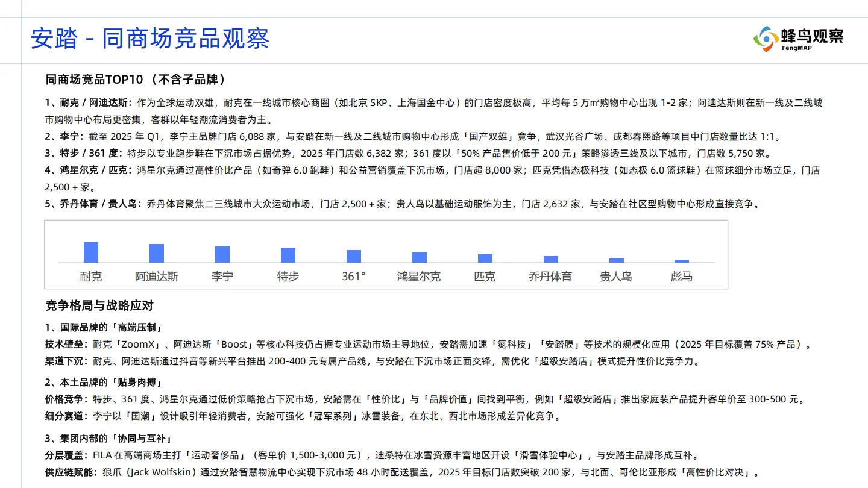868x488 pixels.
Task: Click the bold label 5、乔丹体育 / 贵人鸟
Action: pos(92,204)
